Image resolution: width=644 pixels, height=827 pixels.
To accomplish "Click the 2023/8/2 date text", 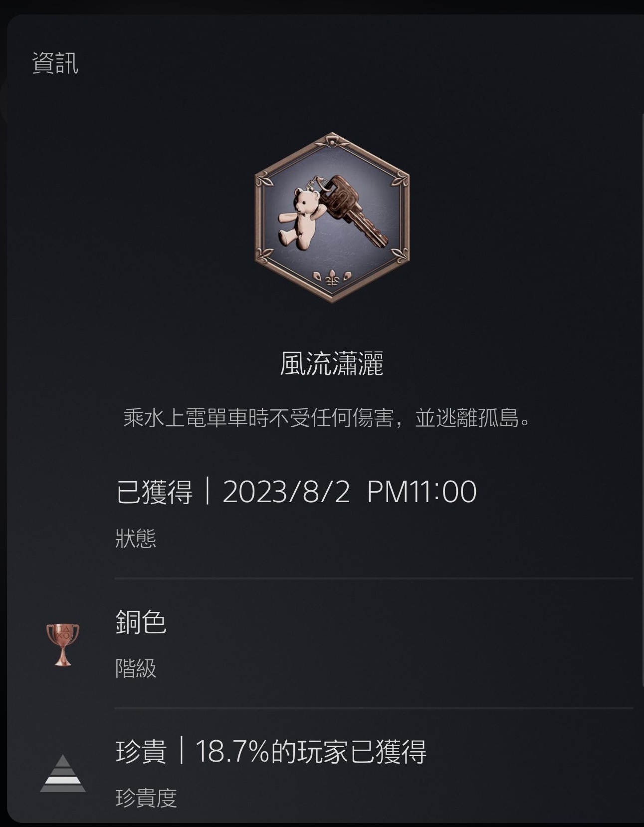I will click(x=286, y=492).
